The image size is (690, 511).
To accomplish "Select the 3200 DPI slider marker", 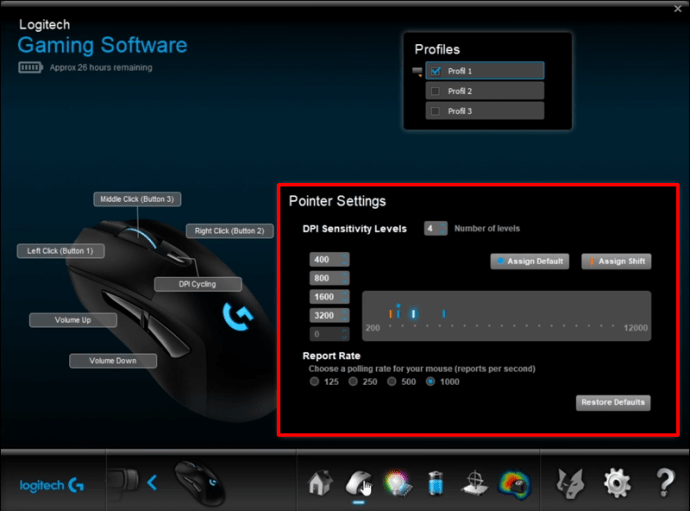I will click(x=444, y=314).
